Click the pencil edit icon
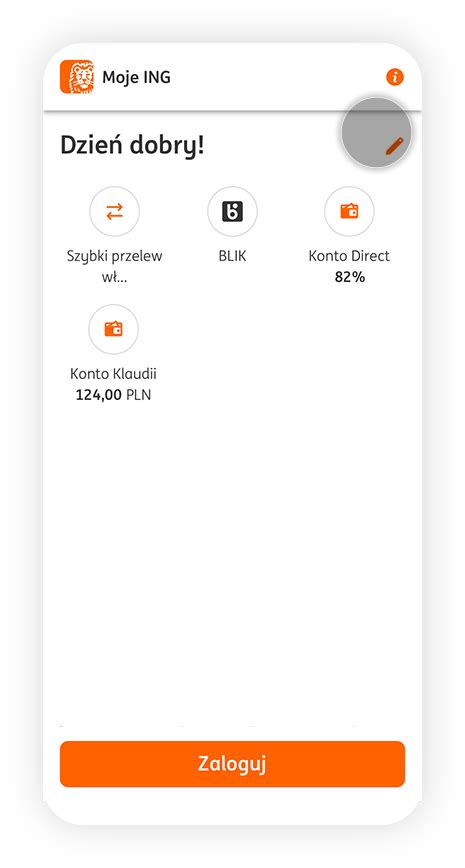The height and width of the screenshot is (868, 465). [x=395, y=146]
